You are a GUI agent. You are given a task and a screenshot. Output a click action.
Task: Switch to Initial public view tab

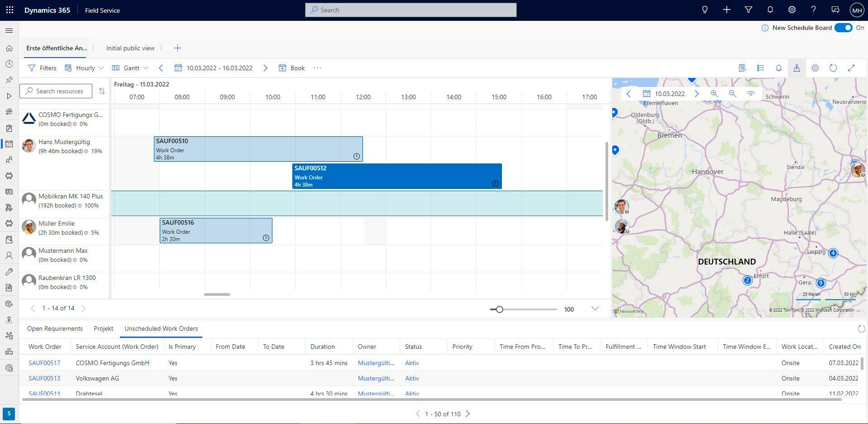[x=130, y=48]
